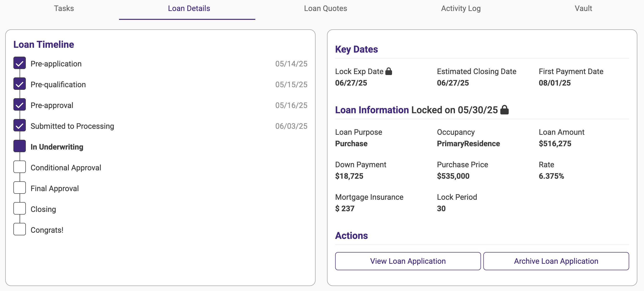The image size is (644, 291).
Task: Toggle the Pre-application checkbox
Action: [x=20, y=63]
